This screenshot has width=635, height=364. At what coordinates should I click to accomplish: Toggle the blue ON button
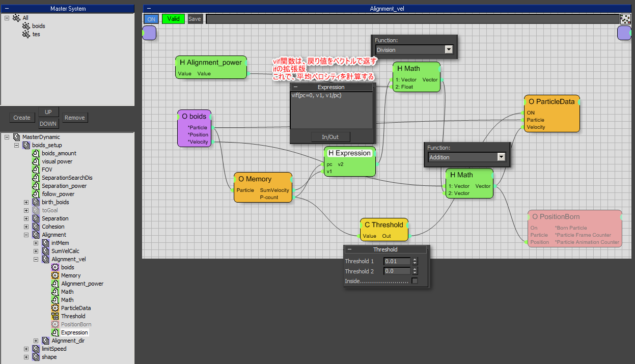151,19
